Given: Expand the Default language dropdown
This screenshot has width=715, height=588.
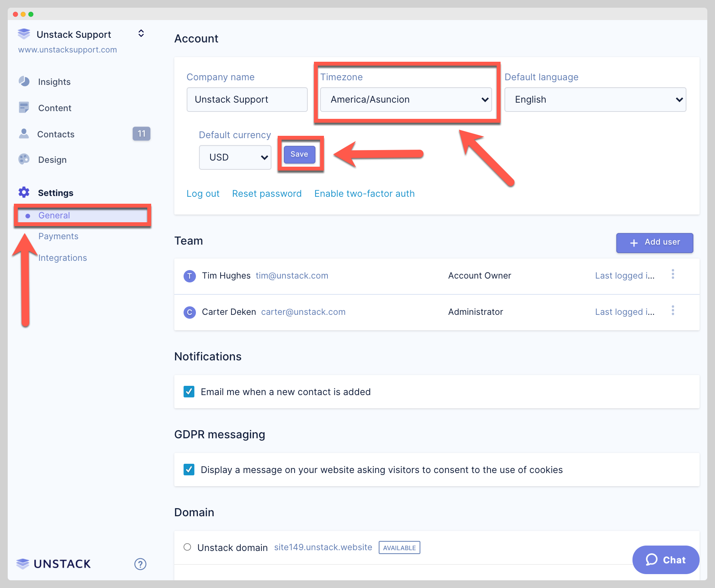Looking at the screenshot, I should [x=595, y=100].
